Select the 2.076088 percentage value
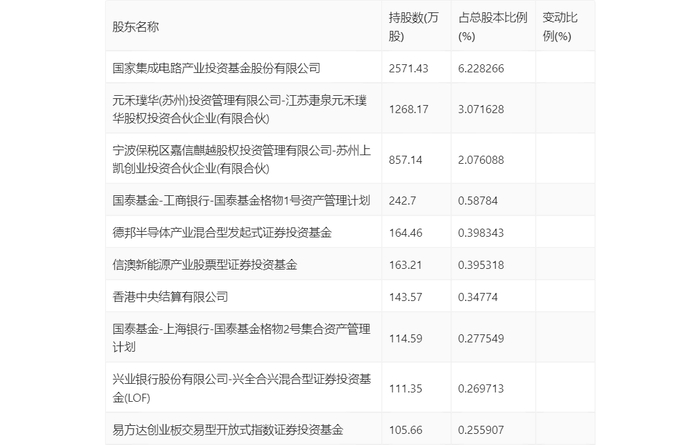This screenshot has width=700, height=445. tap(481, 160)
